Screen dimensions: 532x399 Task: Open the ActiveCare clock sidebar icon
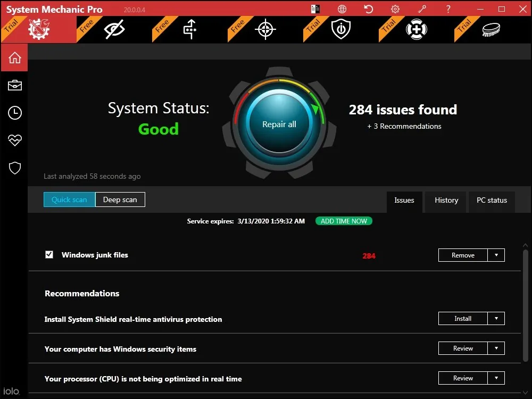pos(14,113)
